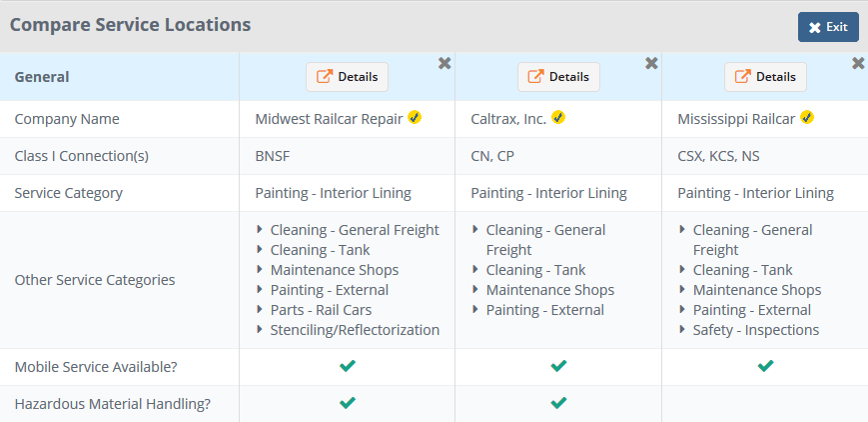Image resolution: width=868 pixels, height=422 pixels.
Task: Click Midwest's Painting - Interior Lining category
Action: click(334, 193)
